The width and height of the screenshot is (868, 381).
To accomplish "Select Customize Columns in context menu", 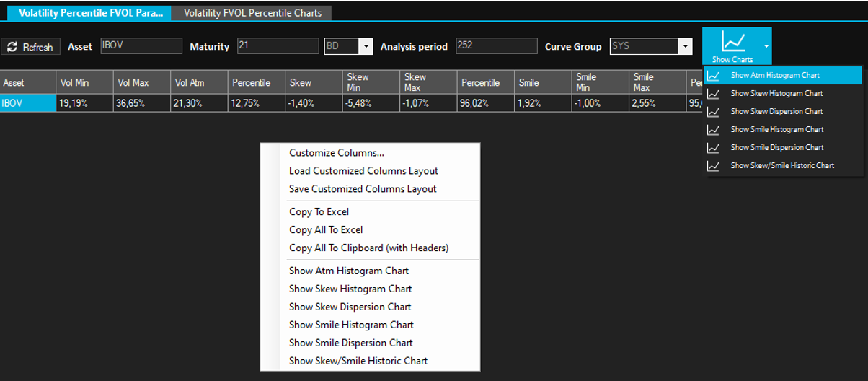I will point(336,153).
